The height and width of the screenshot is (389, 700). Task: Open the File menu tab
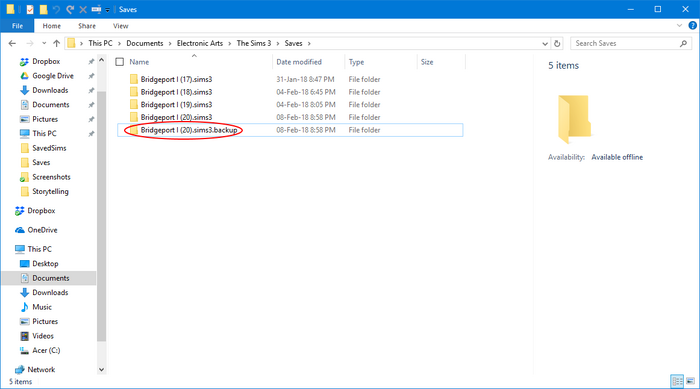17,26
